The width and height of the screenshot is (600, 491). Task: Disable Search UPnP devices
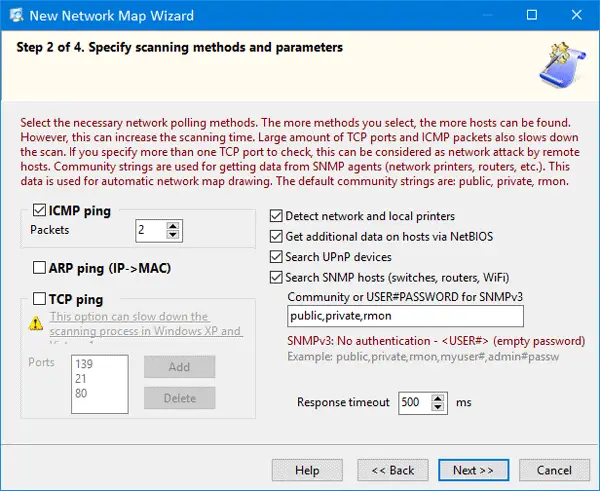(x=277, y=257)
